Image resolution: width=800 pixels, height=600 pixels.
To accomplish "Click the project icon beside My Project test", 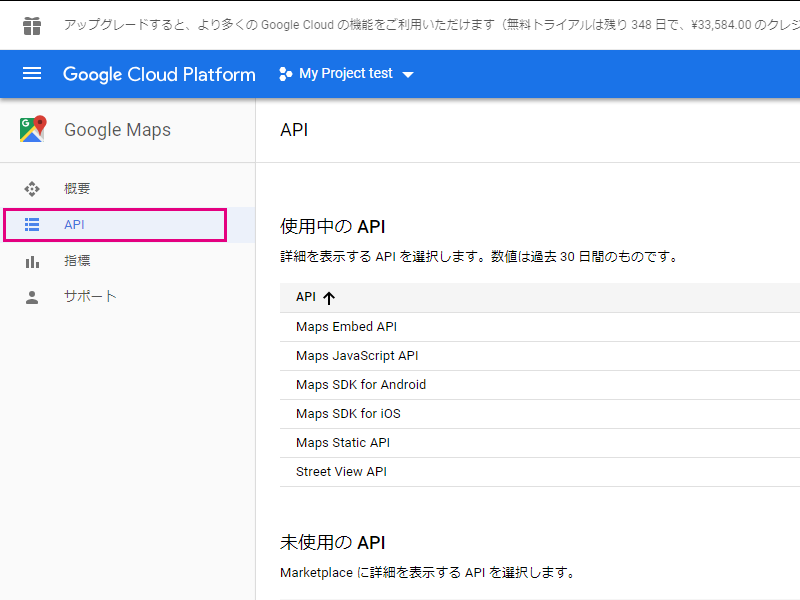I will (281, 73).
